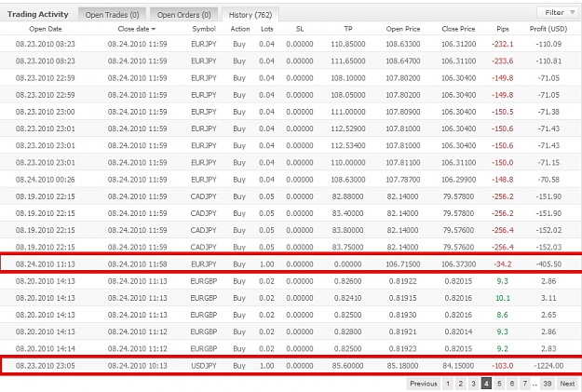Sort by Action column header
Image resolution: width=582 pixels, height=392 pixels.
click(239, 29)
